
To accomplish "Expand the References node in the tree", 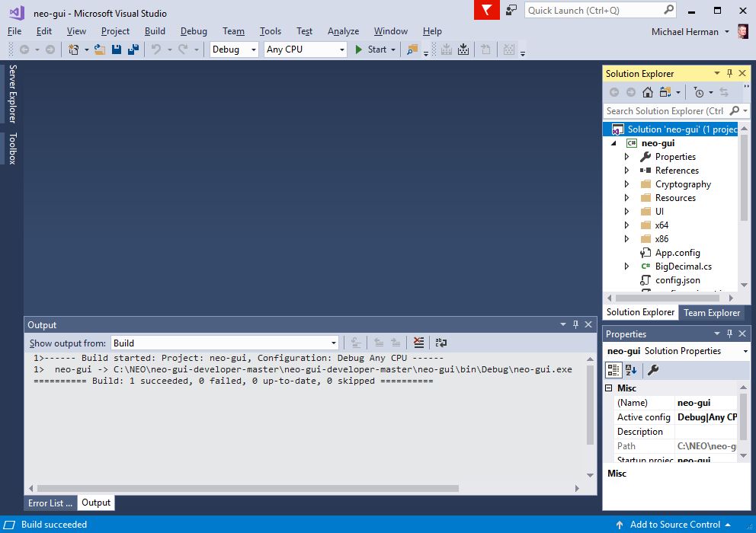I will (626, 170).
